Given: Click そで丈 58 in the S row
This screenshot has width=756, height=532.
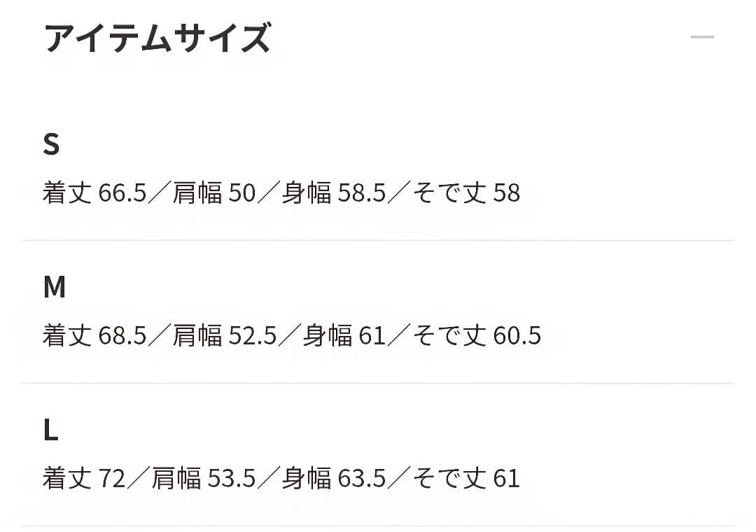Looking at the screenshot, I should pyautogui.click(x=466, y=192).
